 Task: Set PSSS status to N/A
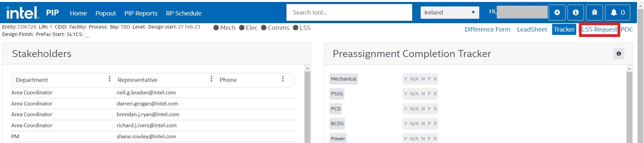tap(414, 94)
